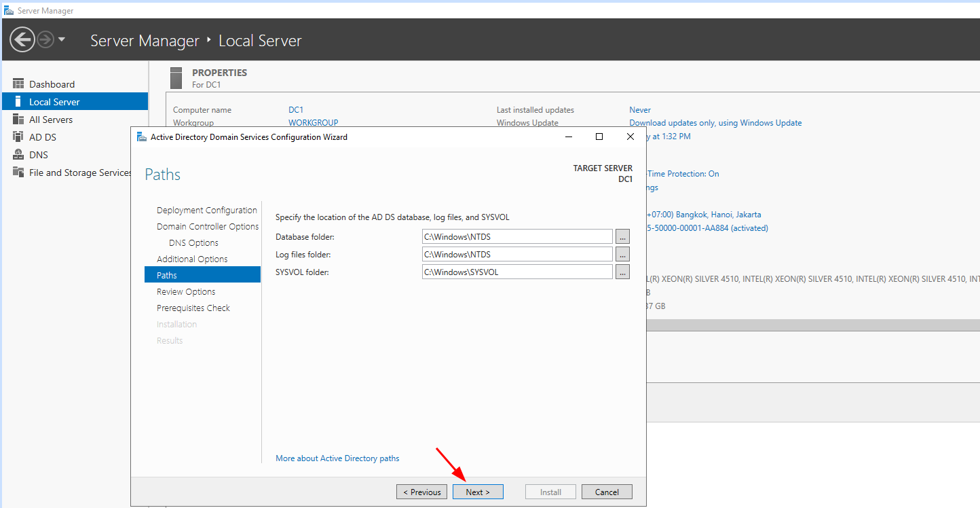Click the Next button in wizard
This screenshot has width=980, height=508.
478,492
